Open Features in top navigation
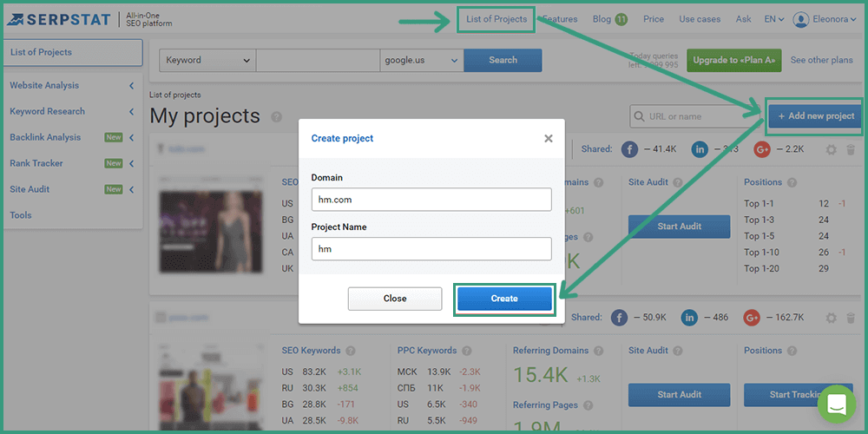Screen dimensions: 868x434 point(560,19)
